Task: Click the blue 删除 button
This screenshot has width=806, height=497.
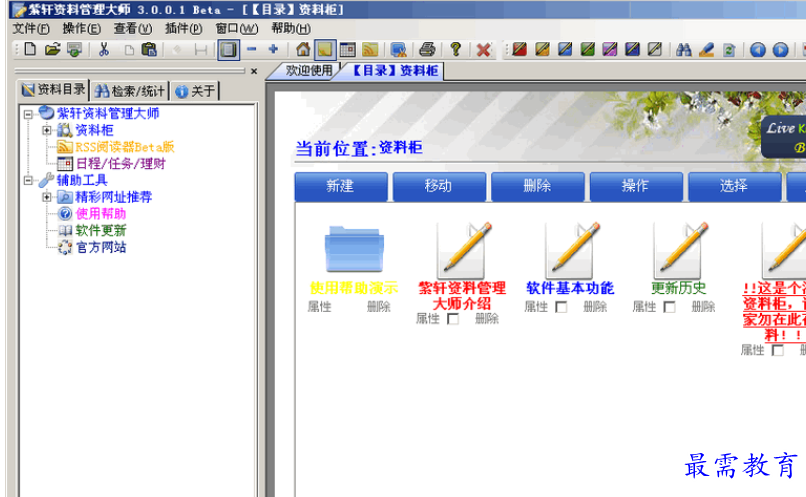Action: 538,186
